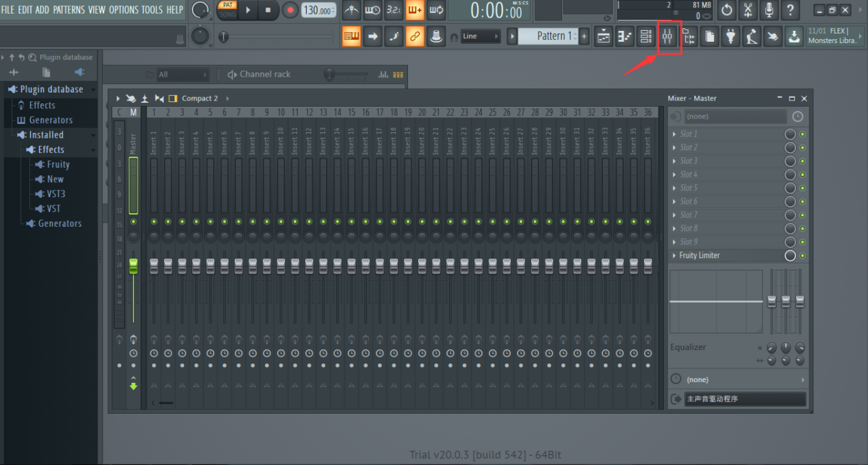The height and width of the screenshot is (465, 868).
Task: Open the Channel rack toolbar button
Action: 646,36
